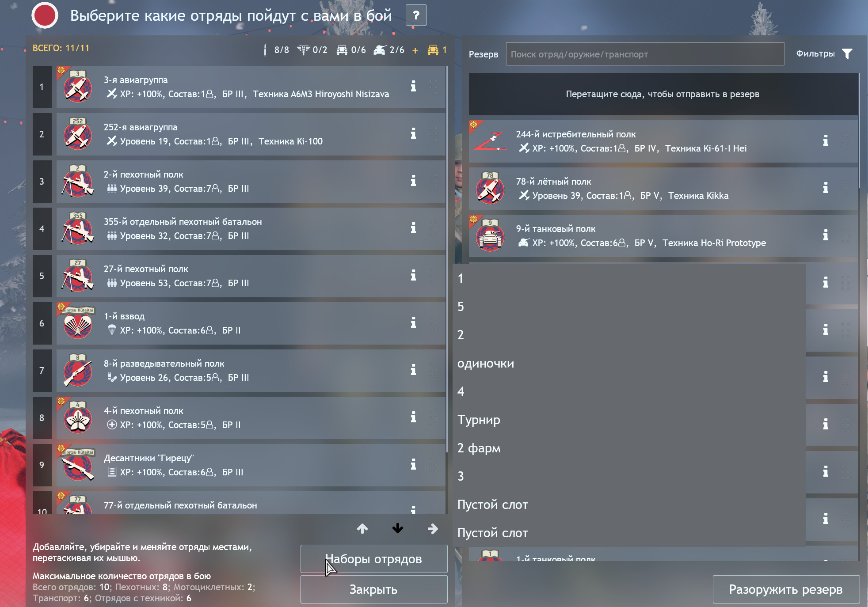Open the Фильтры funnel icon

[847, 54]
